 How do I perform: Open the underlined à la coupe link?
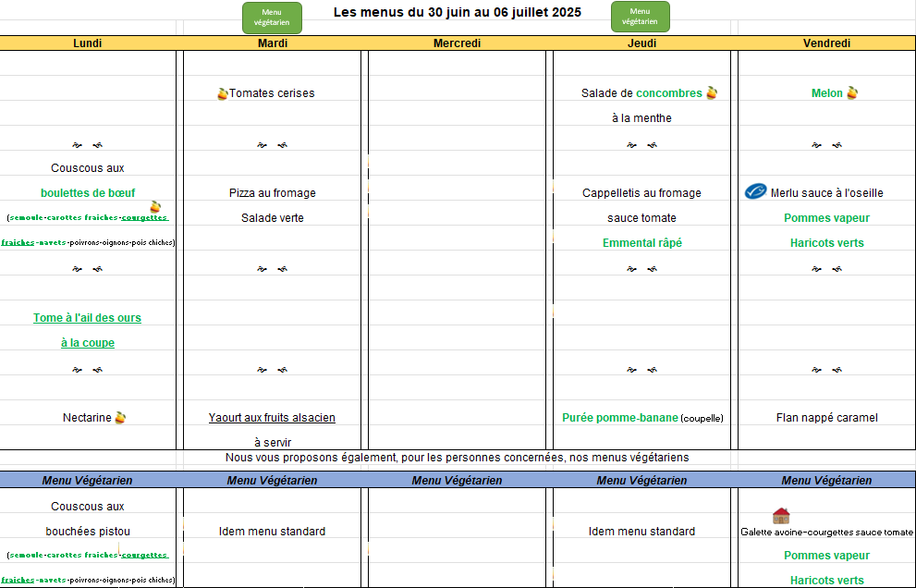(x=87, y=343)
